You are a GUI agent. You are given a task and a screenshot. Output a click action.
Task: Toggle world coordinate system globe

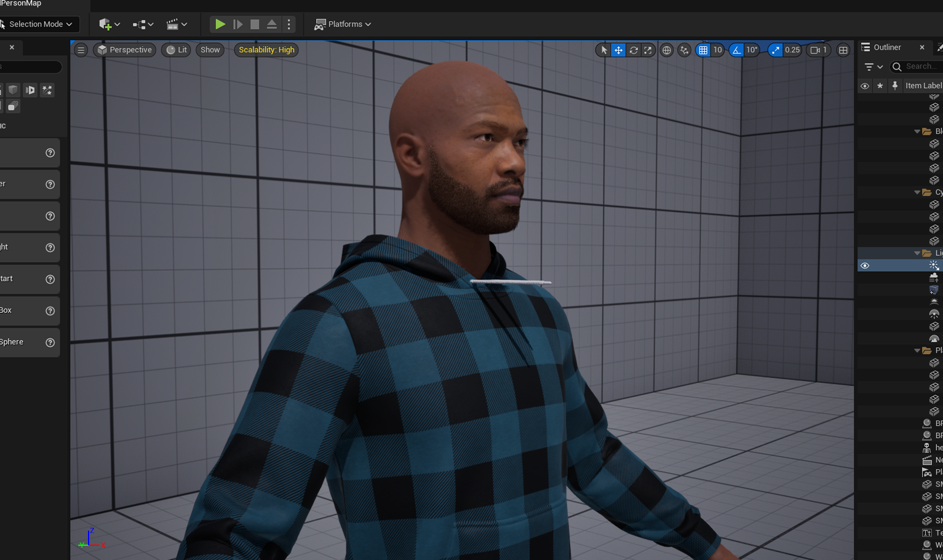[667, 50]
